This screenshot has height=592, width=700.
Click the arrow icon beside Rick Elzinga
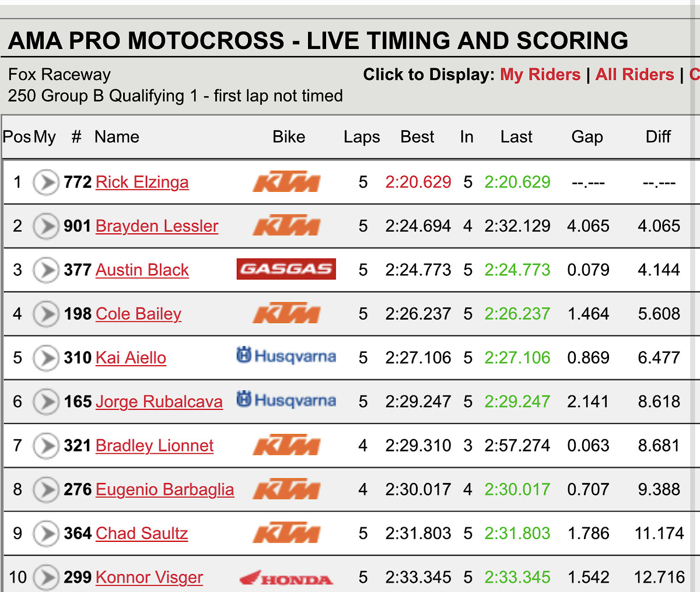(45, 183)
